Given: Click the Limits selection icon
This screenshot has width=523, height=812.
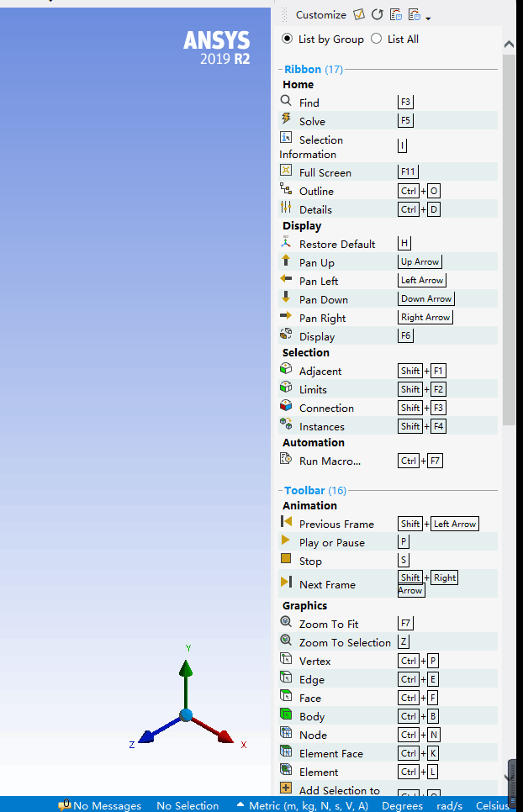Looking at the screenshot, I should tap(286, 387).
